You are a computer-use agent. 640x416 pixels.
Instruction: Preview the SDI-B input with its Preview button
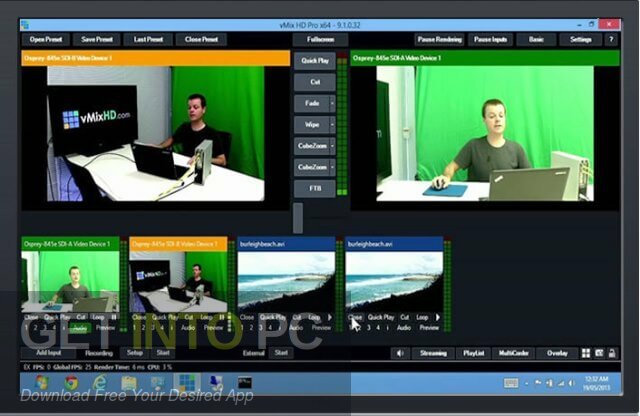[213, 328]
